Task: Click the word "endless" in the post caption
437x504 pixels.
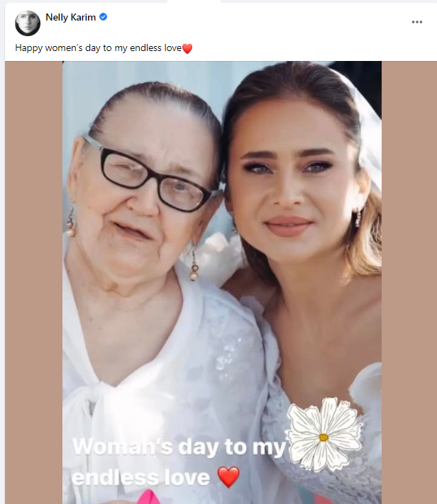Action: tap(148, 49)
